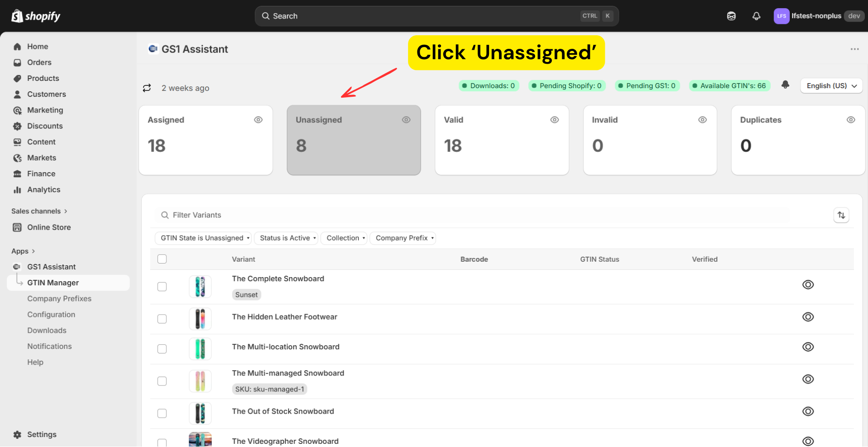Click the GS1 Assistant header app icon
The height and width of the screenshot is (447, 868).
click(153, 49)
